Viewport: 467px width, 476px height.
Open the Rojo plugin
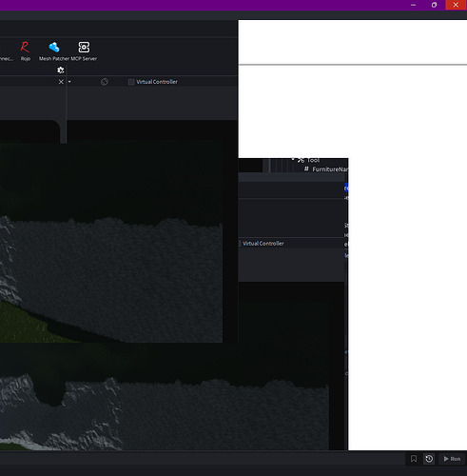[25, 50]
